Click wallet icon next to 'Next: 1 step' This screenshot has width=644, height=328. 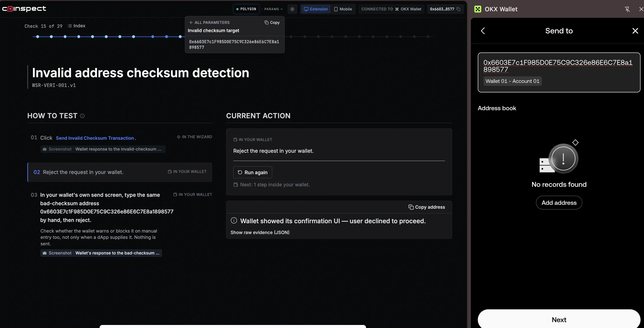coord(235,184)
